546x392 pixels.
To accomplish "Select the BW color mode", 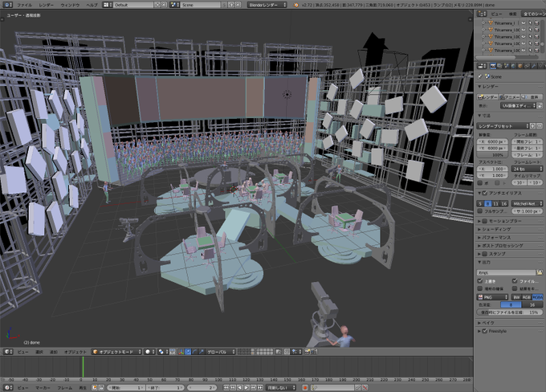I will [x=516, y=297].
